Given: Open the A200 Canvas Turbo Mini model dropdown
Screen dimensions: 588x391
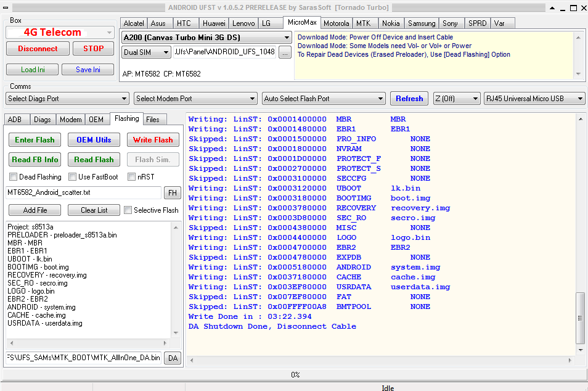Looking at the screenshot, I should tap(206, 38).
